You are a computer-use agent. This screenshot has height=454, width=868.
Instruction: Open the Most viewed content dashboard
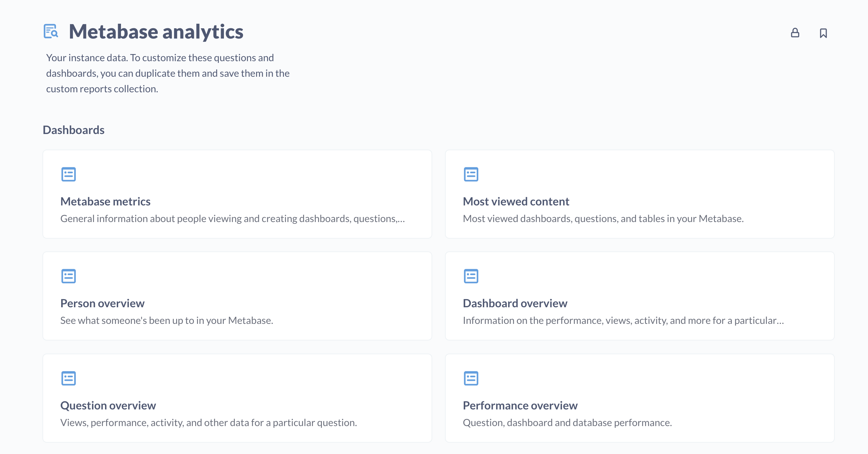pyautogui.click(x=516, y=201)
